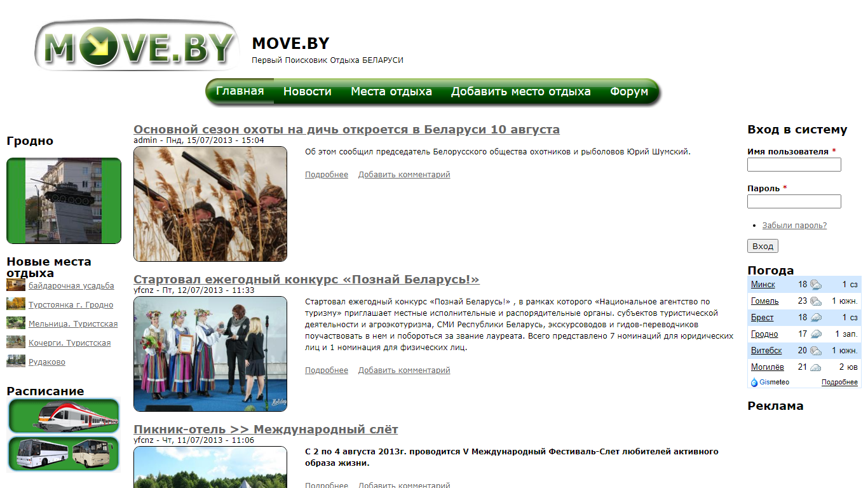Open the bus schedule icon
This screenshot has width=868, height=488.
click(64, 453)
